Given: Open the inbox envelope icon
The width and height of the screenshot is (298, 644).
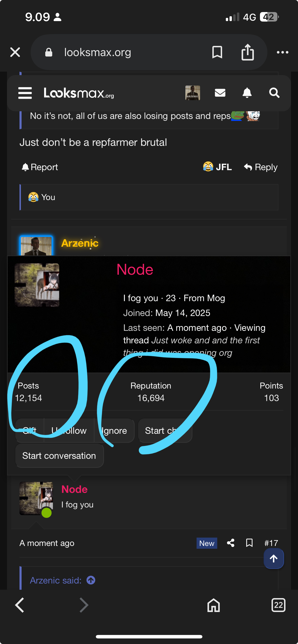Looking at the screenshot, I should [220, 93].
